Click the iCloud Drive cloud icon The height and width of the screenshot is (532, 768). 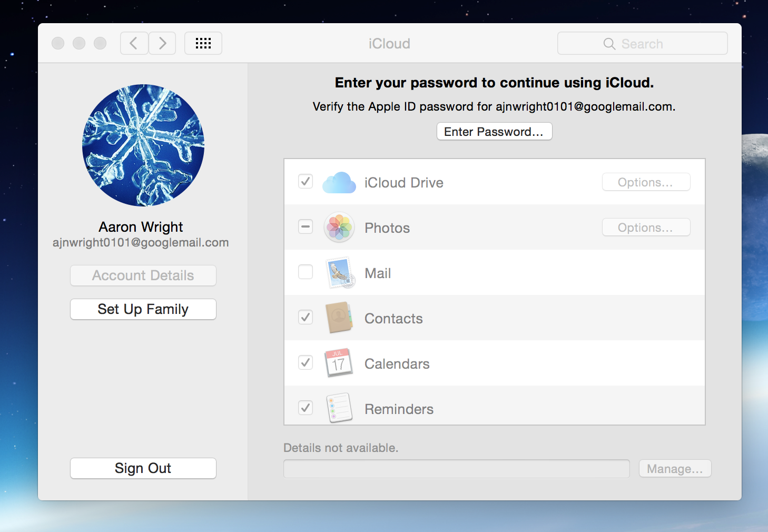[x=339, y=182]
